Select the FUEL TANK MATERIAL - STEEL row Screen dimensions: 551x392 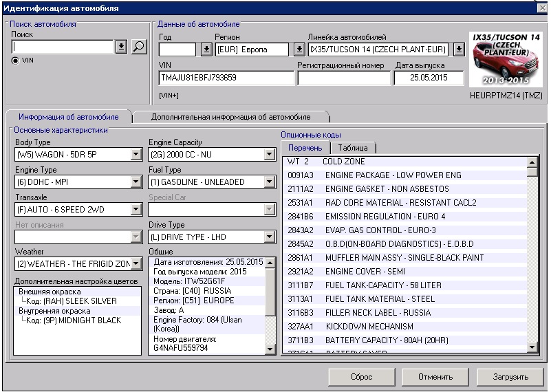[x=404, y=299]
